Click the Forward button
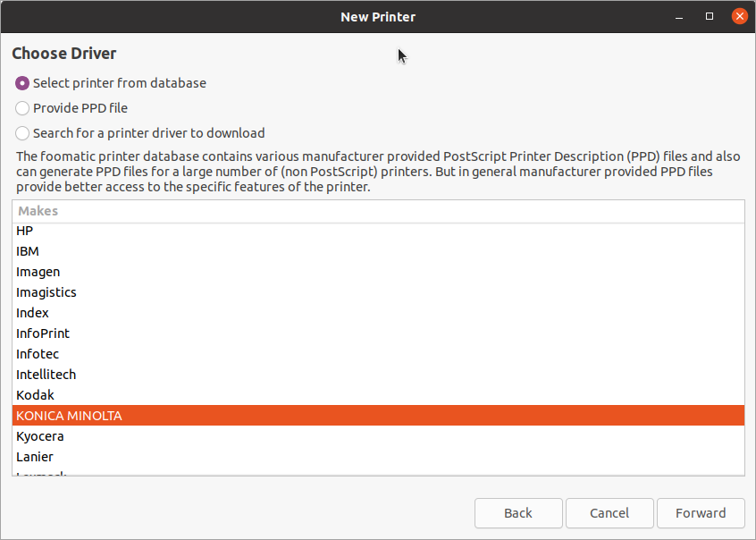The image size is (756, 540). [701, 513]
